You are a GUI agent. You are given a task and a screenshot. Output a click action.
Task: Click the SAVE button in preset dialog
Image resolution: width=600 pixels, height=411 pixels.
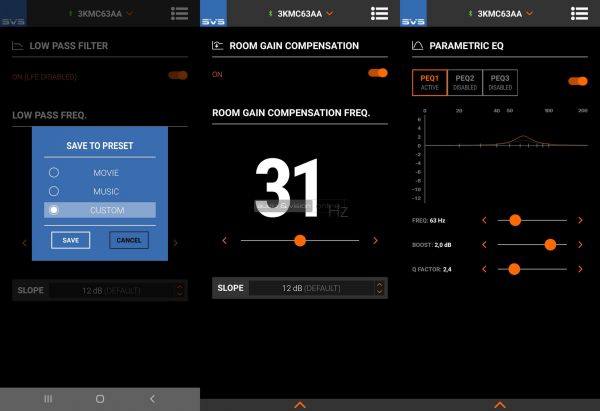[70, 240]
